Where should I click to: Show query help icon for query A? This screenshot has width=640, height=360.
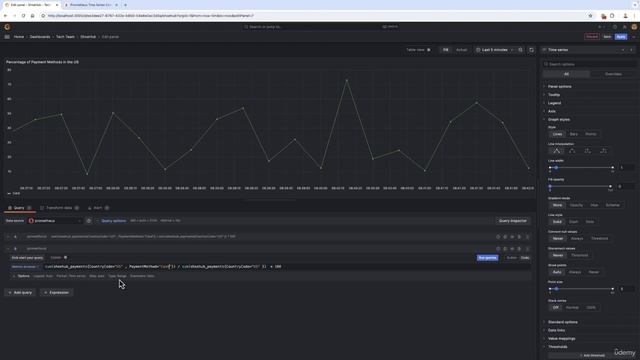[x=498, y=237]
